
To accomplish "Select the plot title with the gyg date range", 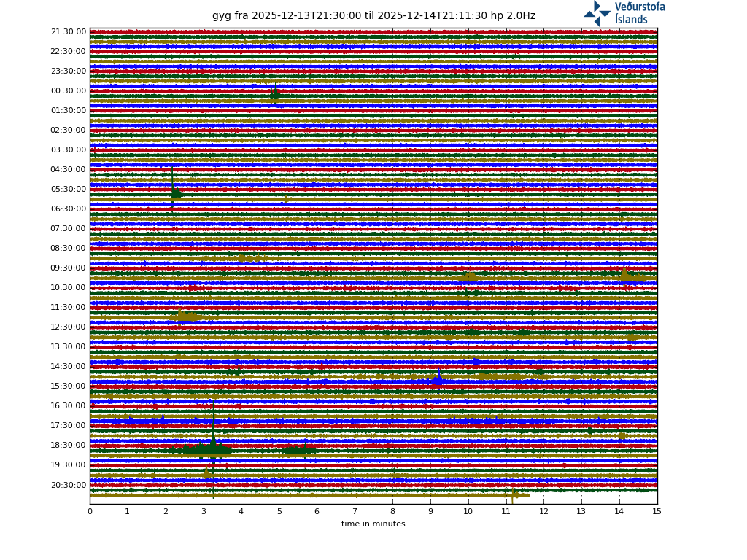I will pyautogui.click(x=373, y=16).
